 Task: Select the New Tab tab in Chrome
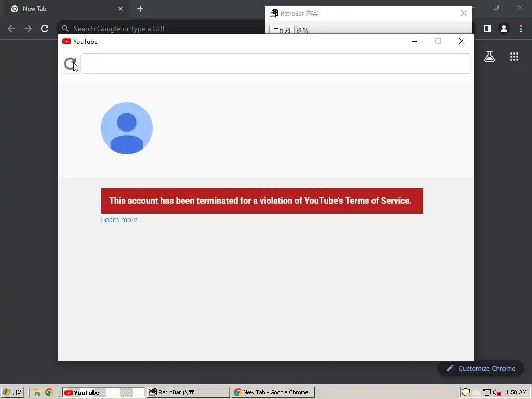pos(66,9)
